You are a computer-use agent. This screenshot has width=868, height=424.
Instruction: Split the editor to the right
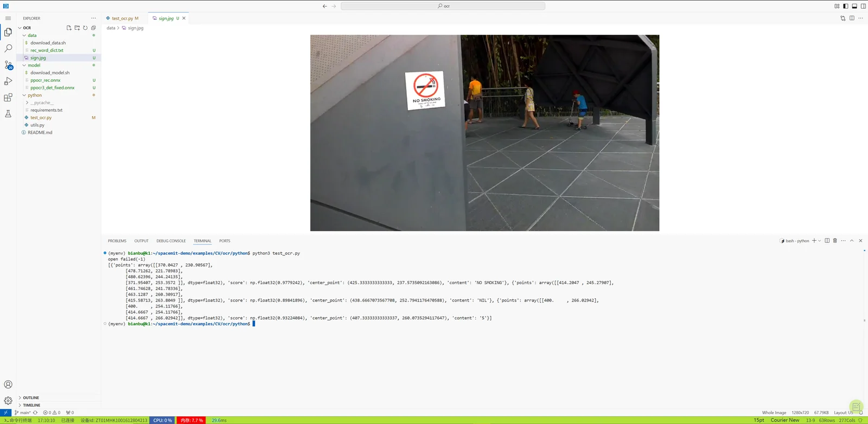click(852, 18)
